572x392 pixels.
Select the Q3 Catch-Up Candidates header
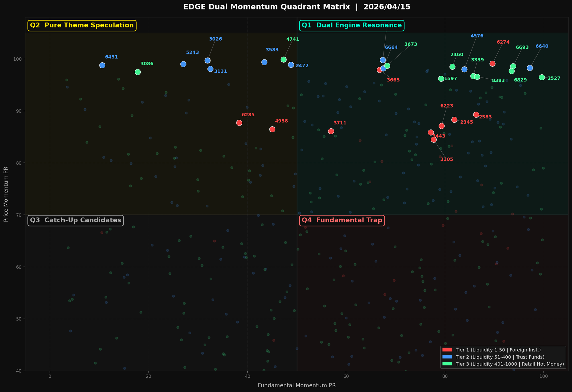[x=76, y=220]
